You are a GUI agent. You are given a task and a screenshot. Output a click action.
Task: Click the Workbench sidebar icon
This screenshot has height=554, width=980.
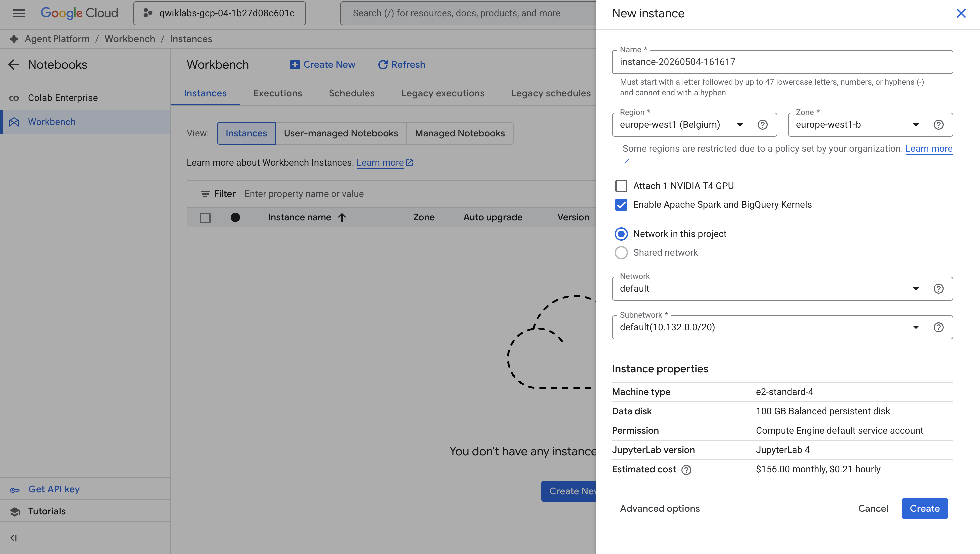14,122
